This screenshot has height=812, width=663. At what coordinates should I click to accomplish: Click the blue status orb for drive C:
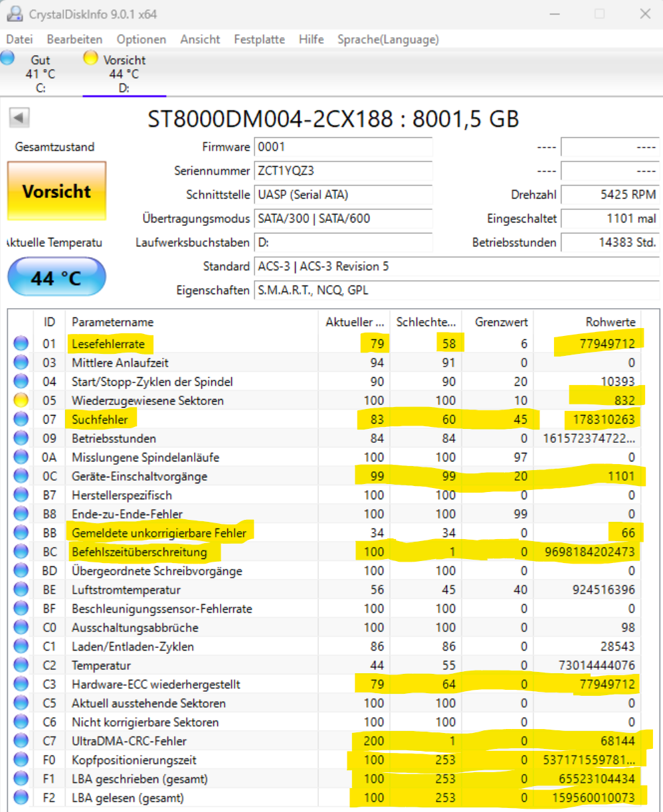[x=7, y=58]
